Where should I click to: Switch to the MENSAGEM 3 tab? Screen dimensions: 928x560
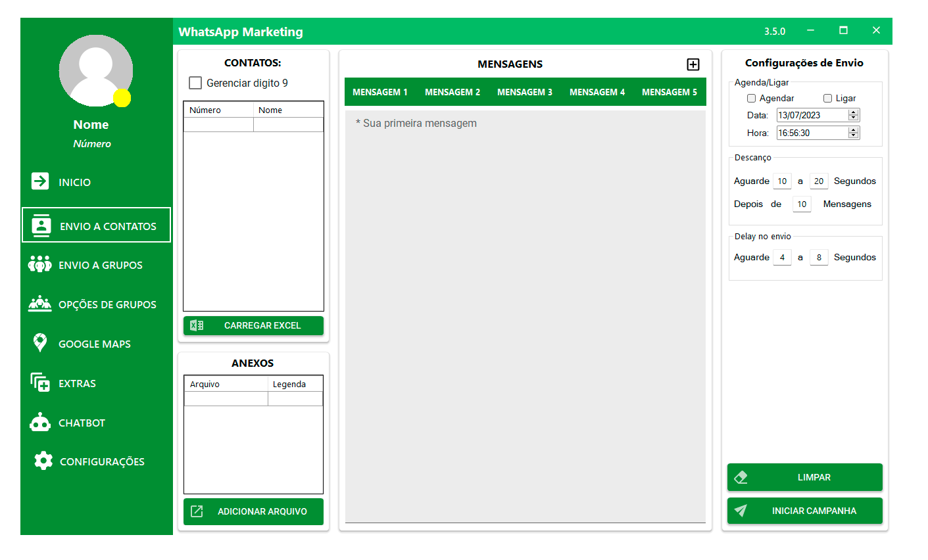524,92
